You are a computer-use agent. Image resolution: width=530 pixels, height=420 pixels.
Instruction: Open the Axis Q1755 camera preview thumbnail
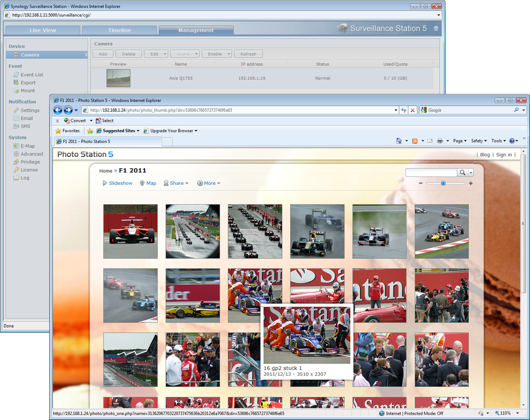coord(118,78)
